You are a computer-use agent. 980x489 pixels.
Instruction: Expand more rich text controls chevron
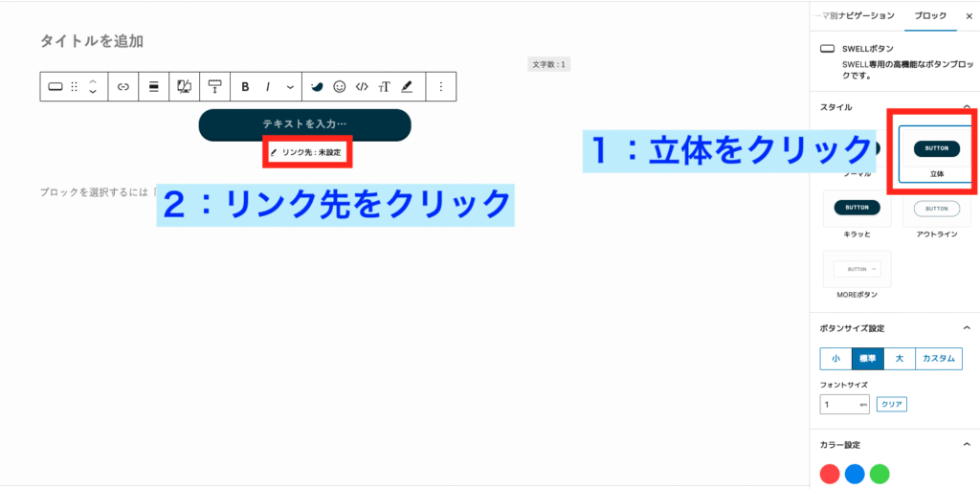[x=291, y=87]
